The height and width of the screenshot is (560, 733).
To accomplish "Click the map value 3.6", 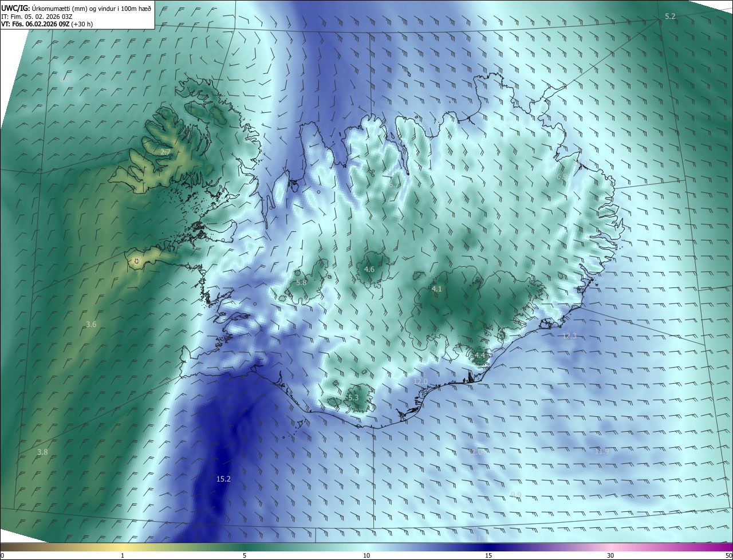I will pyautogui.click(x=91, y=325).
